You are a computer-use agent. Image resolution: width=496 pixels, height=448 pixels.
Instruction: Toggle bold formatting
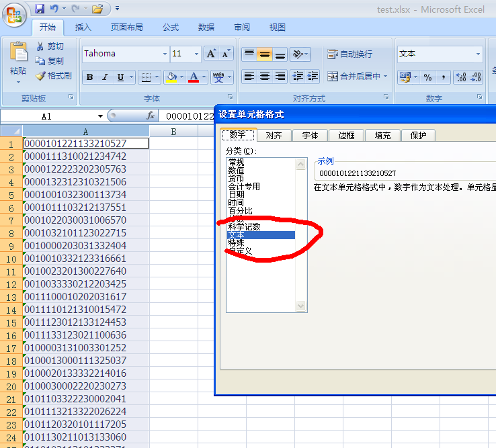[x=90, y=77]
